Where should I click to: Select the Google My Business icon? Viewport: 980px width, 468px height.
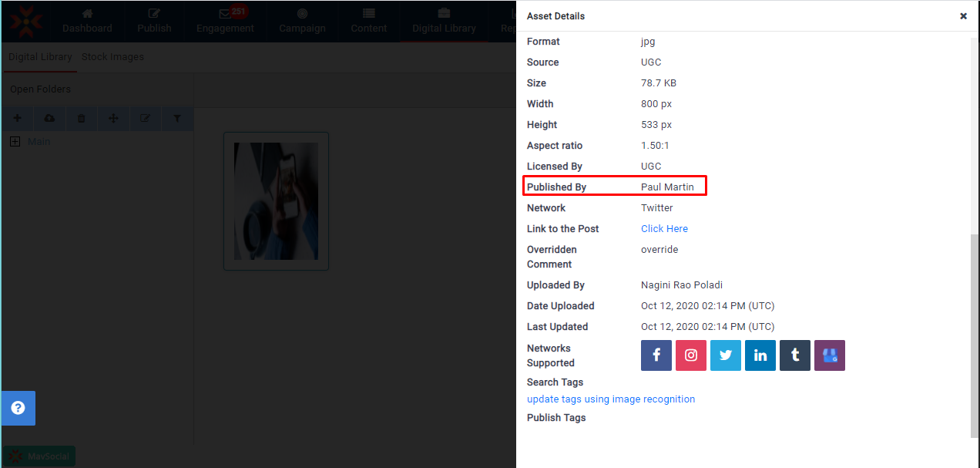click(830, 355)
